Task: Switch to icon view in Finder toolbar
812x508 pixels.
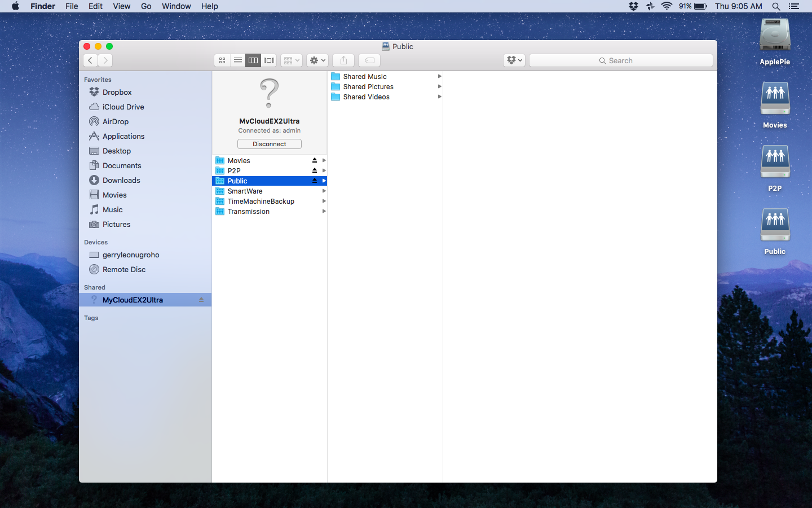Action: tap(222, 60)
